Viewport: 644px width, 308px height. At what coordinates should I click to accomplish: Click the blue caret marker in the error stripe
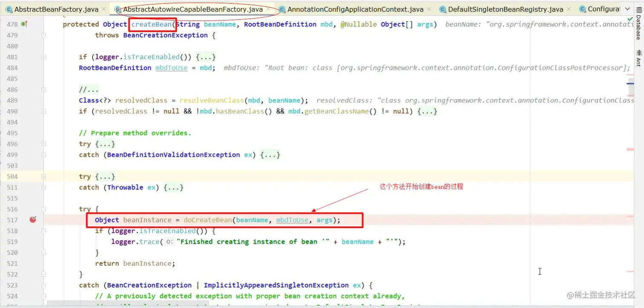[630, 83]
